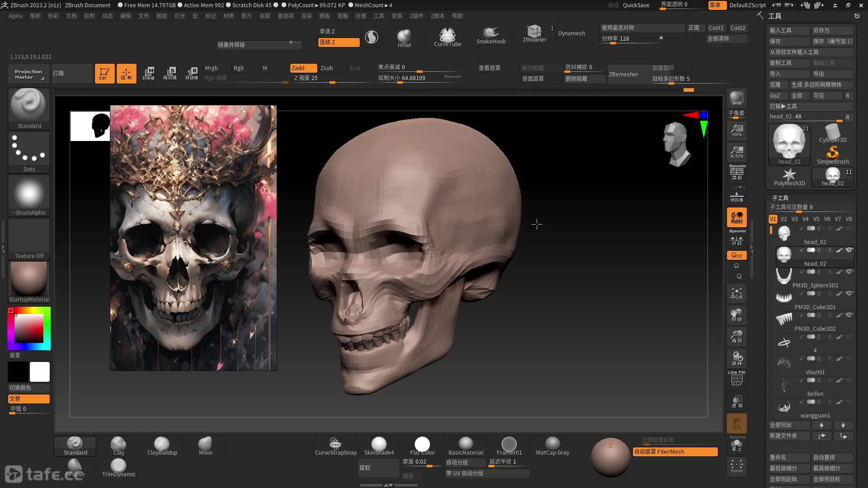Viewport: 868px width, 488px height.
Task: Enable Zadd sculpt mode
Action: [x=303, y=68]
